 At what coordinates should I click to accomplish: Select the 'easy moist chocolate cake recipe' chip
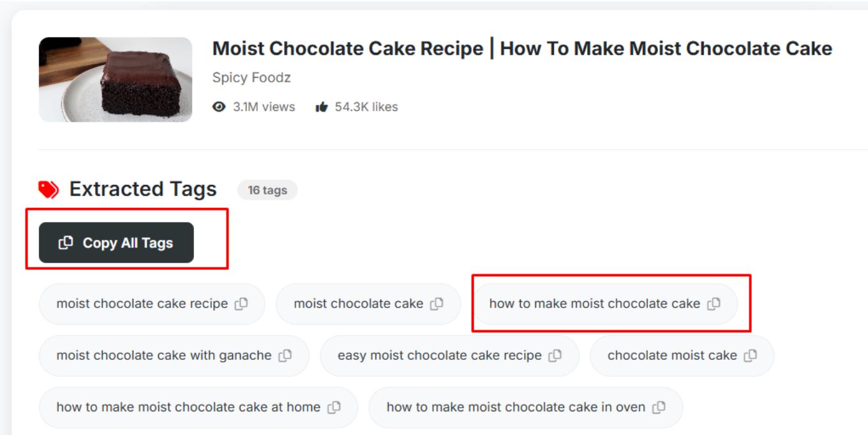[x=449, y=356]
